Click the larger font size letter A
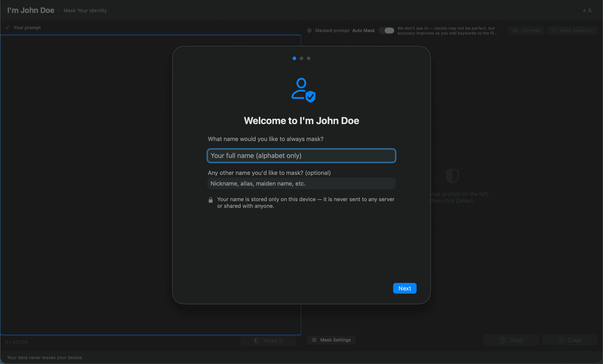The image size is (603, 364). [590, 10]
